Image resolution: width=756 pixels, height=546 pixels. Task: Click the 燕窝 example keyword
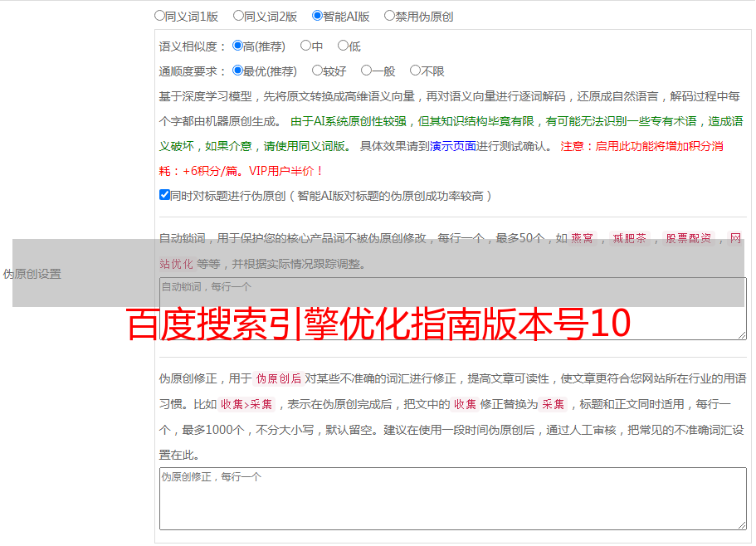(x=582, y=238)
